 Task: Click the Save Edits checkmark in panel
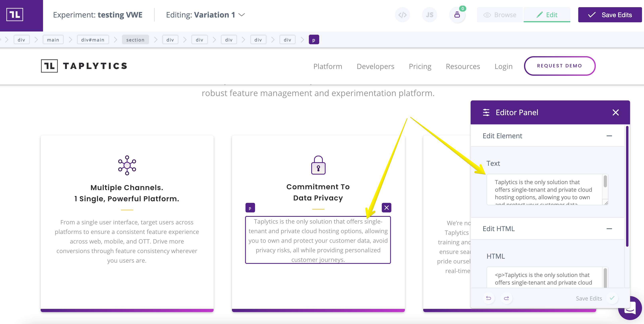click(612, 298)
